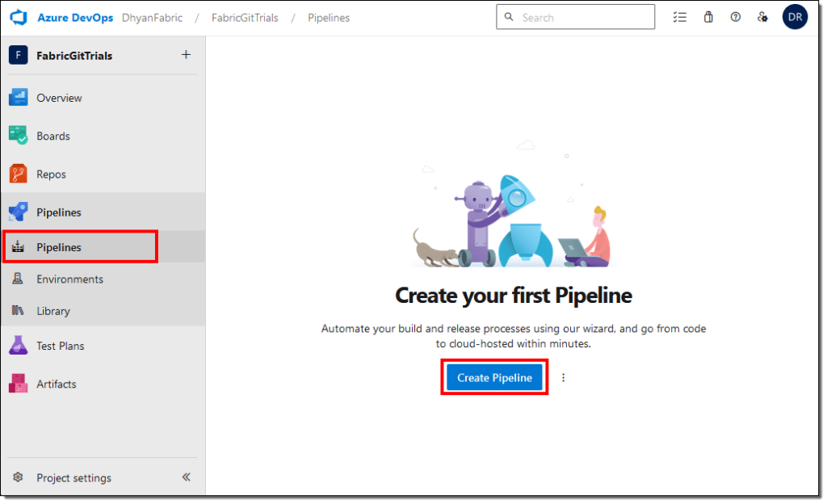The image size is (827, 504).
Task: Open more options next to Create Pipeline
Action: click(563, 377)
